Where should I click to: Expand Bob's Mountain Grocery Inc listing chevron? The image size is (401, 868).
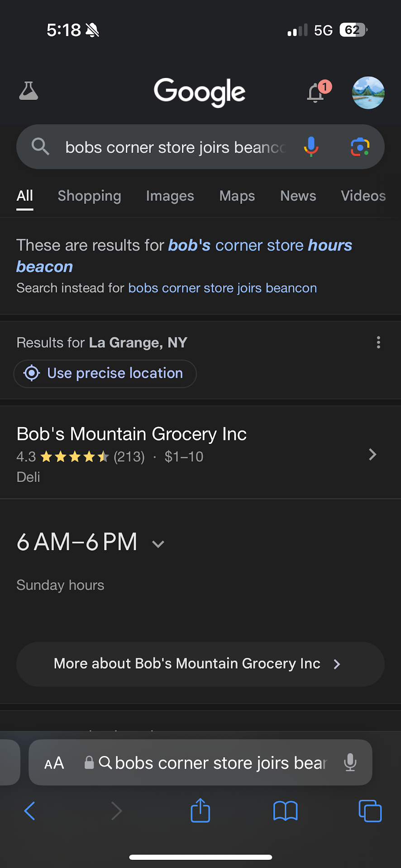click(x=372, y=454)
